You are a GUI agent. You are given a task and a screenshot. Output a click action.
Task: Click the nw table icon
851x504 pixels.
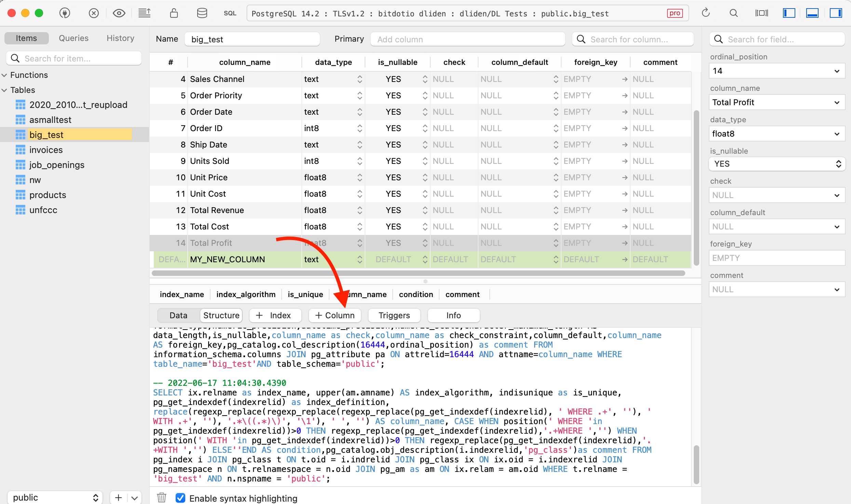coord(21,180)
